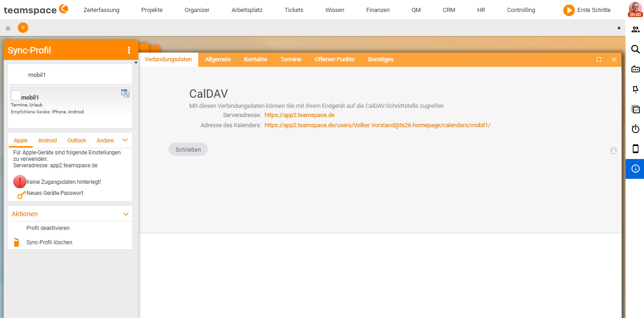
Task: Open the Wissen menu
Action: coord(335,10)
